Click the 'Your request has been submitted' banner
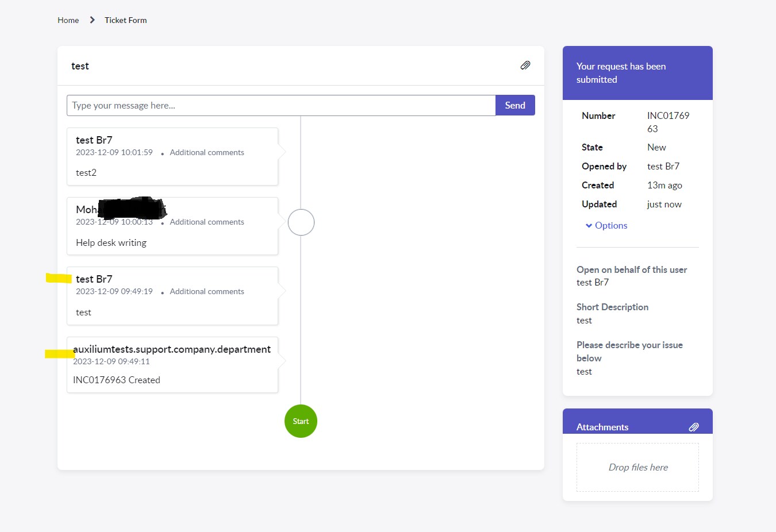This screenshot has height=532, width=776. pos(621,72)
